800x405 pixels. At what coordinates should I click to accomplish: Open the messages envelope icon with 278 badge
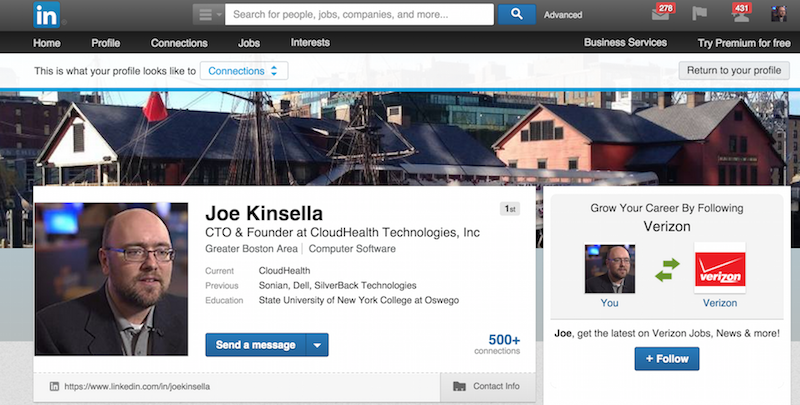point(663,13)
